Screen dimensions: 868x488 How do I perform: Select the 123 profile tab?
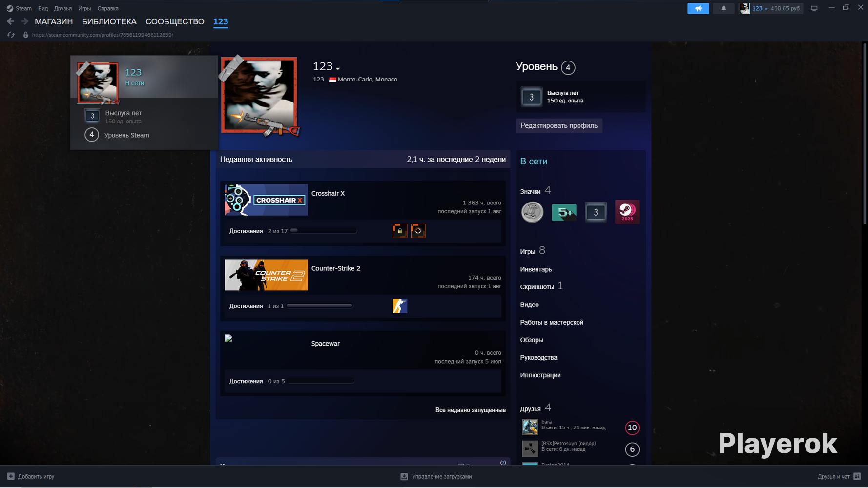click(x=221, y=21)
